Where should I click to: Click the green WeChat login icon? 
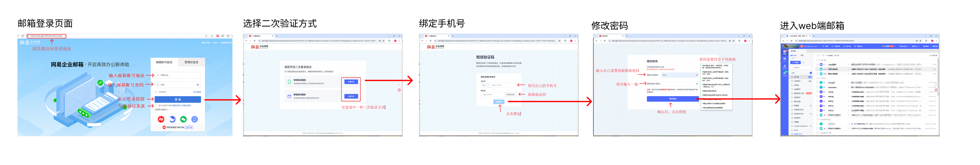[x=183, y=119]
